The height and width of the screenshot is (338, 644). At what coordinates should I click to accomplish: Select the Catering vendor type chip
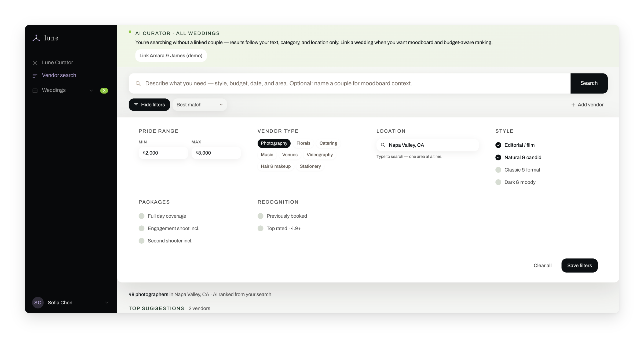(x=328, y=143)
